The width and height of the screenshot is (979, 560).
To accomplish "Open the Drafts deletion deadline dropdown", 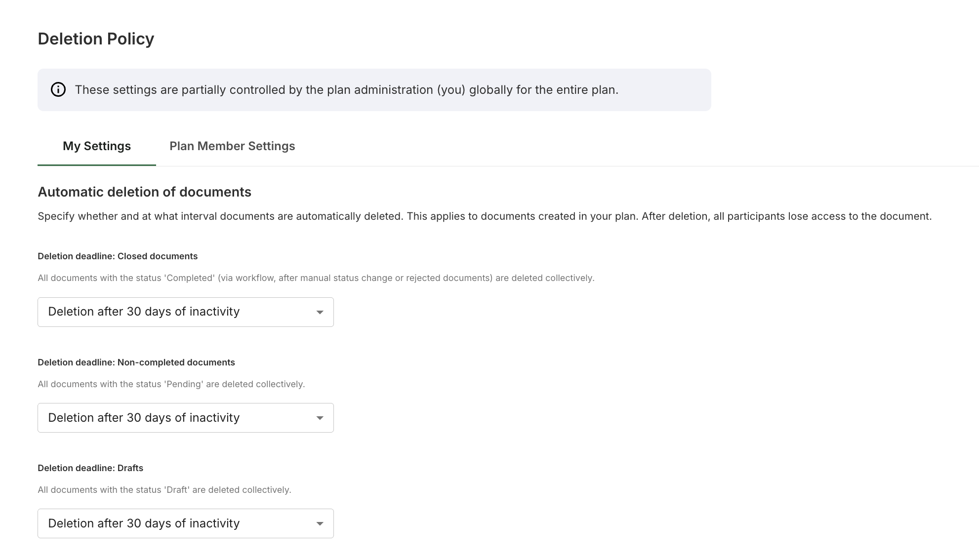I will click(186, 523).
